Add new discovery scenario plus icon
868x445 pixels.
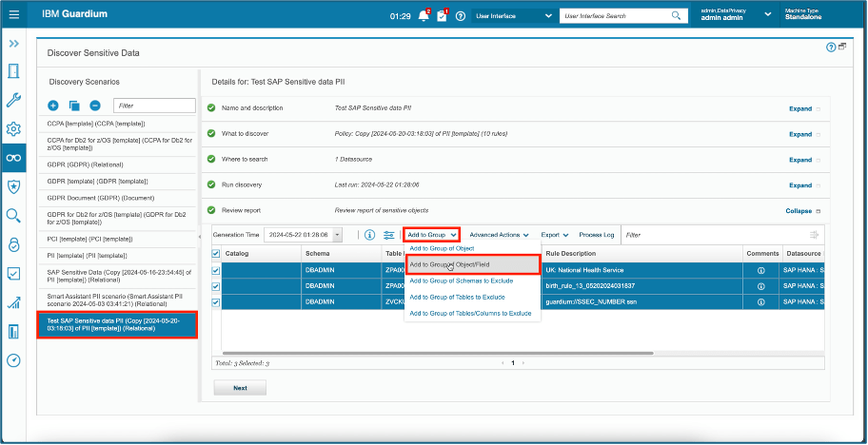(x=53, y=106)
